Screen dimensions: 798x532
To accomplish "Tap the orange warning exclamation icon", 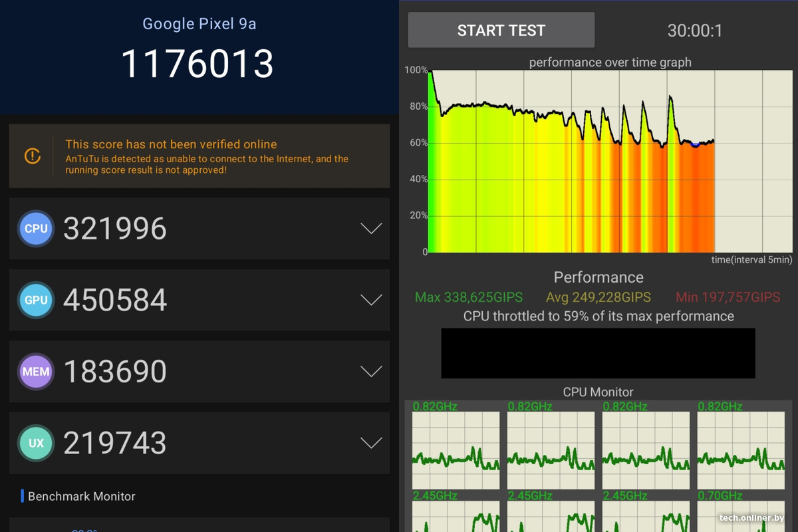I will (32, 156).
